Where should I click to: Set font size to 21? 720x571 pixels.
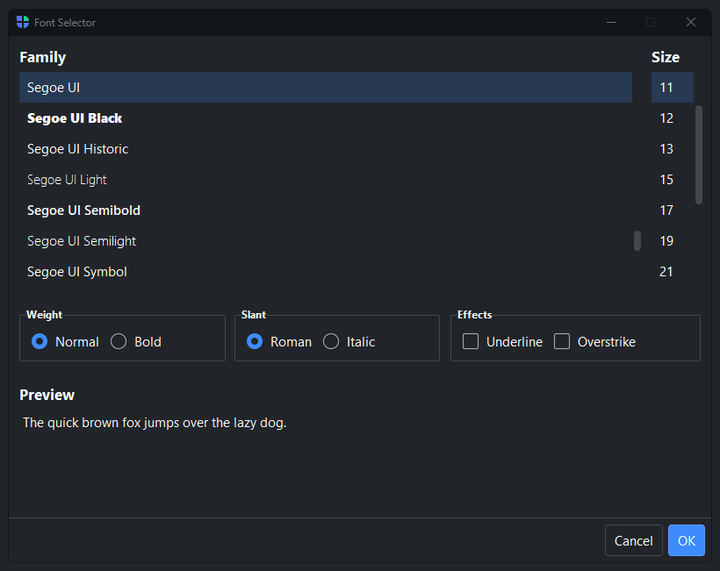672,272
